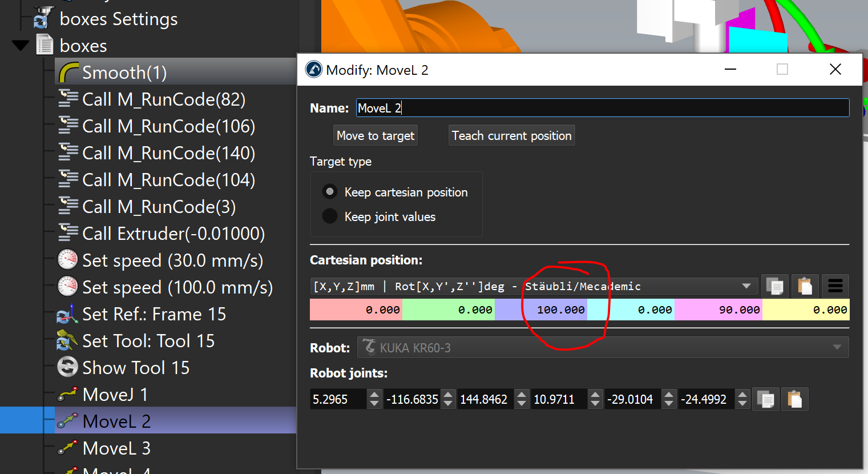868x474 pixels.
Task: Click the Set speed (30.0 mm/s) speedometer icon
Action: point(67,260)
